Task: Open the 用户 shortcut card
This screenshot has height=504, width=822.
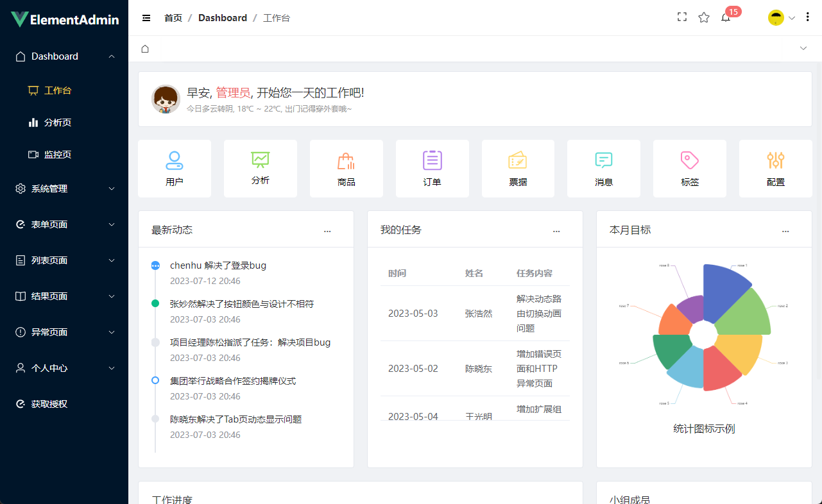Action: (x=175, y=169)
